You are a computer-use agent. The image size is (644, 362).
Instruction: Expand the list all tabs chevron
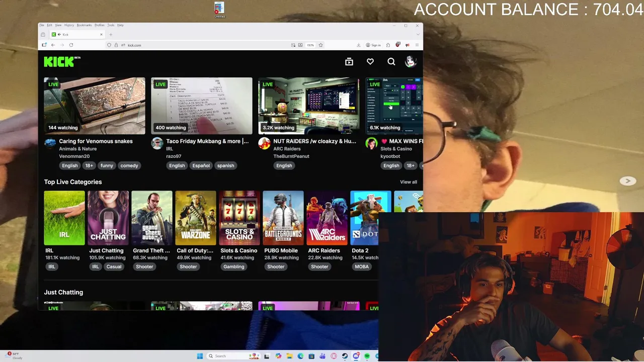(x=418, y=34)
